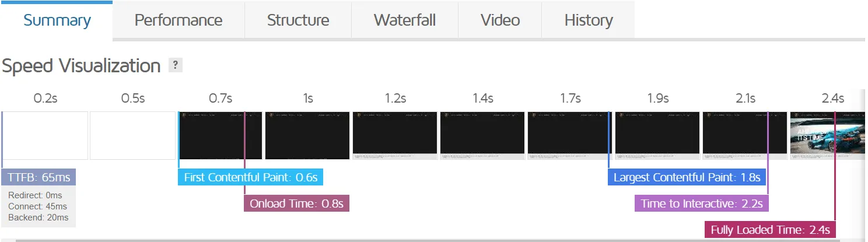Select the 0.5s blank frame thumbnail
The width and height of the screenshot is (868, 242).
[132, 135]
